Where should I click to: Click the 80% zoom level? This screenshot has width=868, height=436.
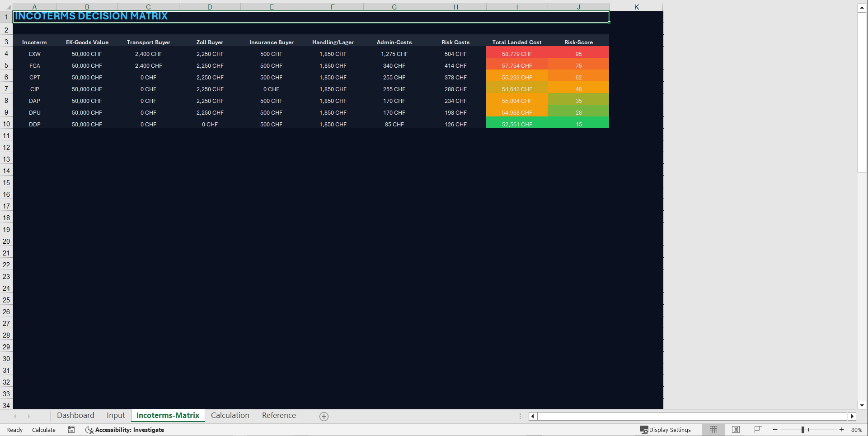coord(856,430)
